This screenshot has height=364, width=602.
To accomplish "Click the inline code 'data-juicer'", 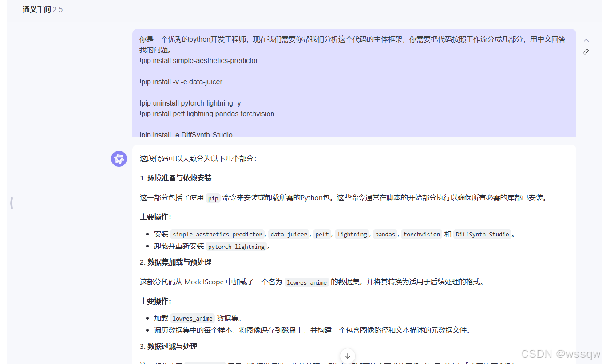I will (x=289, y=234).
